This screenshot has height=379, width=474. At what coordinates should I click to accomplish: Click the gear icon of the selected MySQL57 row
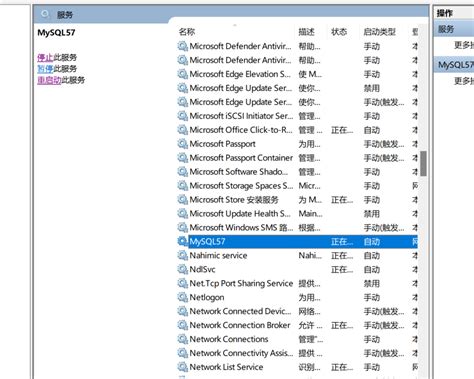point(182,241)
